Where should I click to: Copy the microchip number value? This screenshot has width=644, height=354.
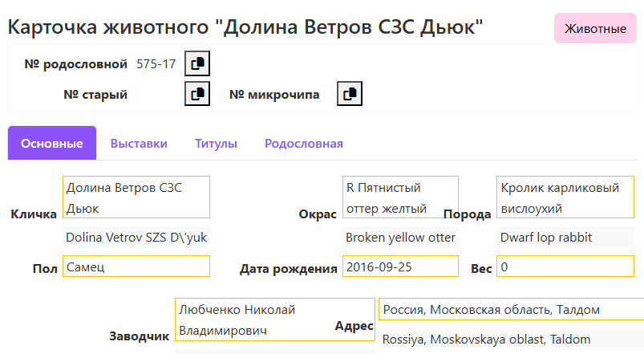[349, 94]
